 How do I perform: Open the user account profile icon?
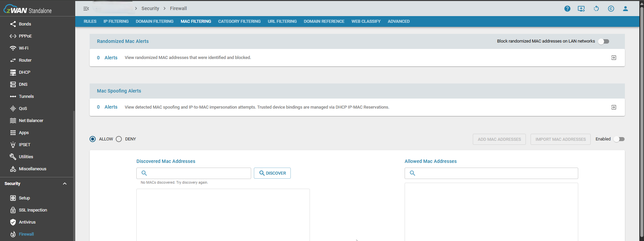(625, 9)
